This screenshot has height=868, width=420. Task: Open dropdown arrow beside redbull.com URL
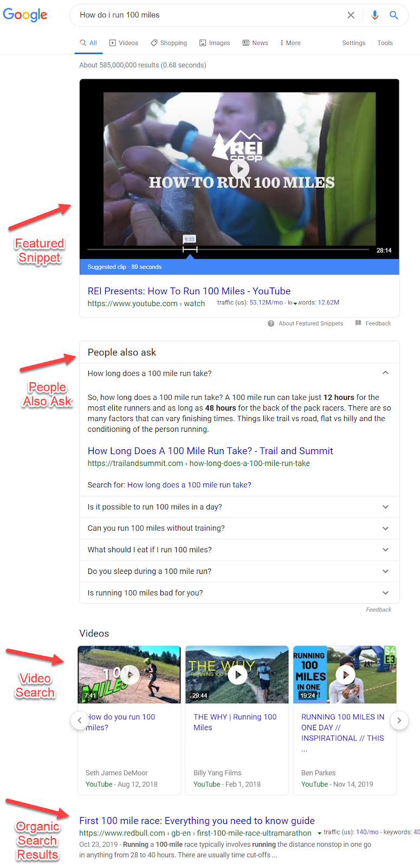click(x=319, y=833)
